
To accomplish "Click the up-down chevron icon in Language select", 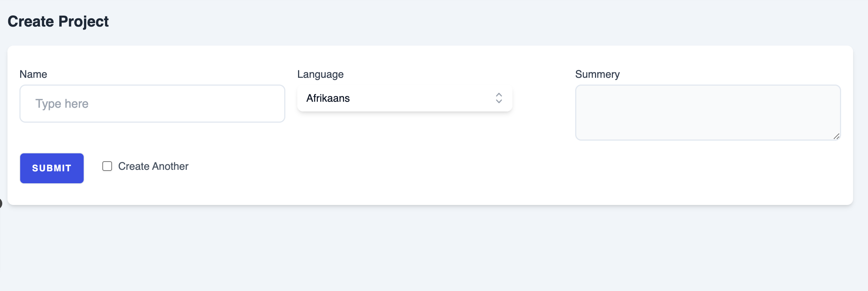I will 499,98.
